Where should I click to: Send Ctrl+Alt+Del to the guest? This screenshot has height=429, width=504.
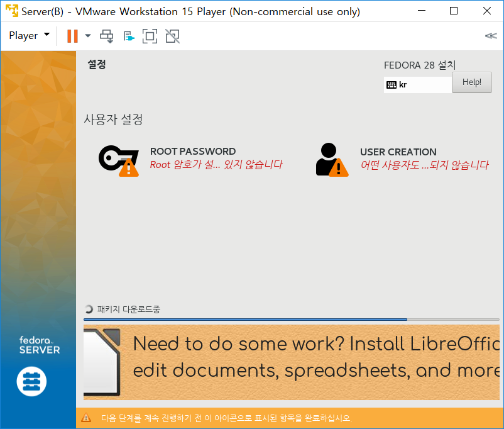pos(106,36)
